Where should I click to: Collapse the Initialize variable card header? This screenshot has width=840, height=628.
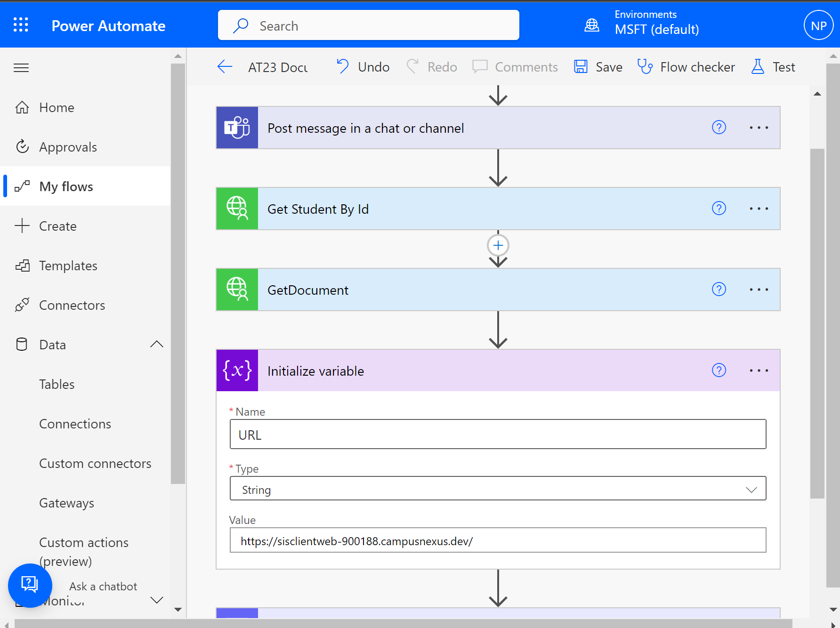point(498,370)
